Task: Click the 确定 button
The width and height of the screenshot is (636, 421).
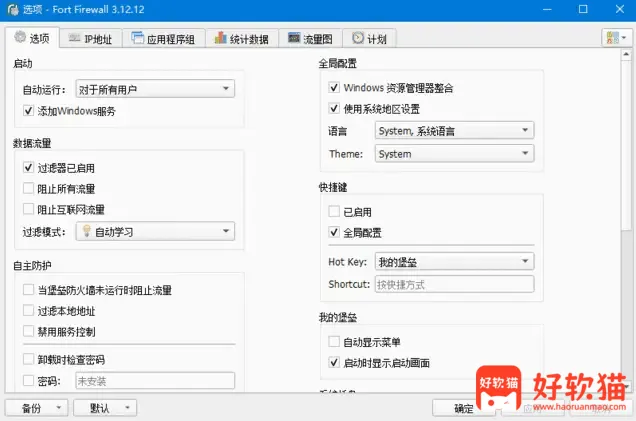Action: point(464,408)
